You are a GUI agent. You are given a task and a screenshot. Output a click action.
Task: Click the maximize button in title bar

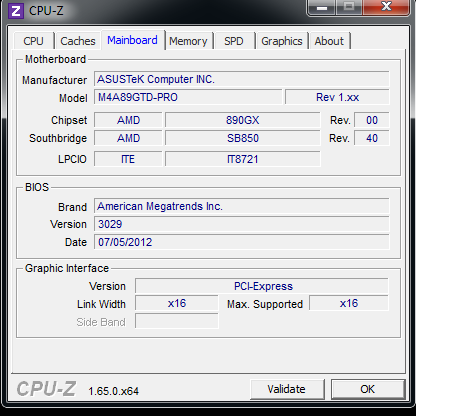[349, 7]
